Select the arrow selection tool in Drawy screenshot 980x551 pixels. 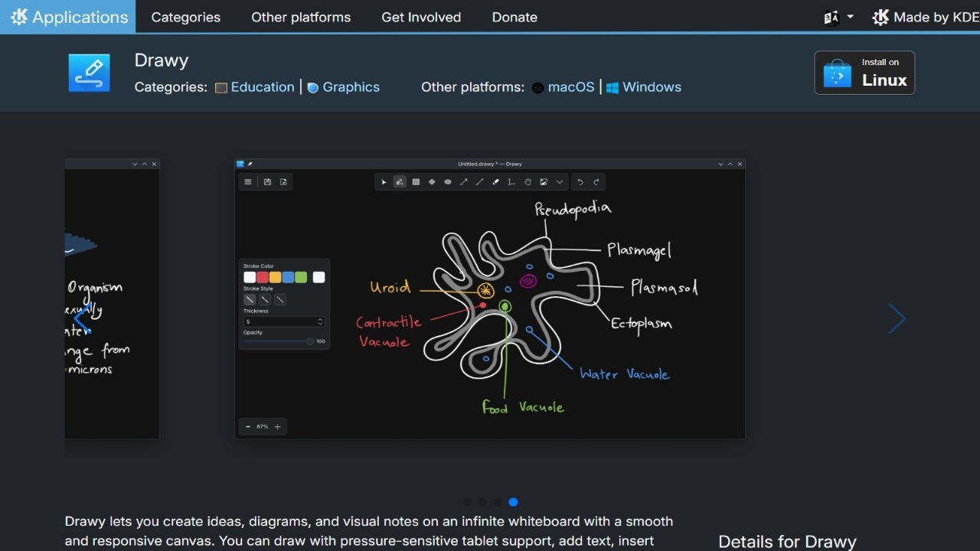[384, 182]
